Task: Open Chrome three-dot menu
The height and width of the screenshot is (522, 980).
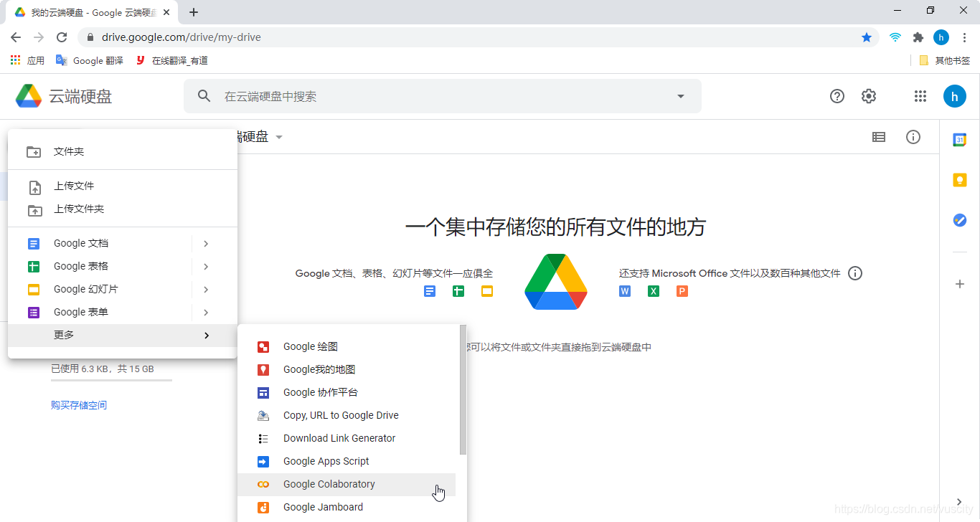Action: click(964, 37)
